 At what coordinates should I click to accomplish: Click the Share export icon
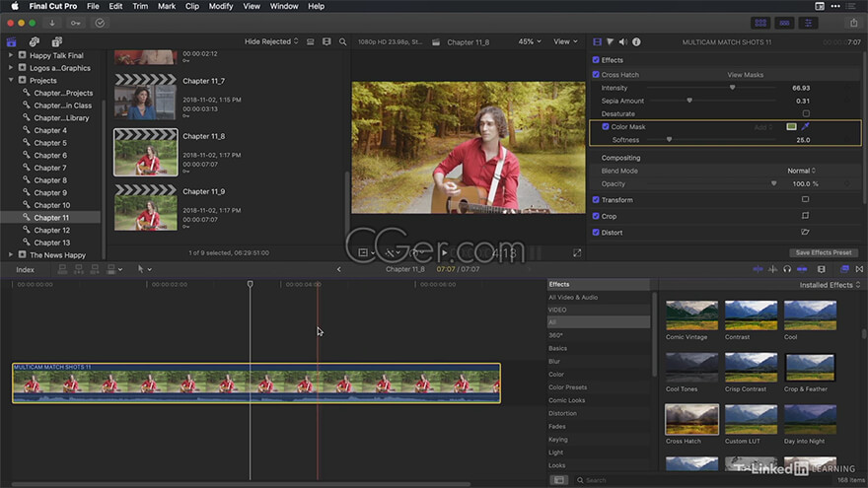coord(853,23)
